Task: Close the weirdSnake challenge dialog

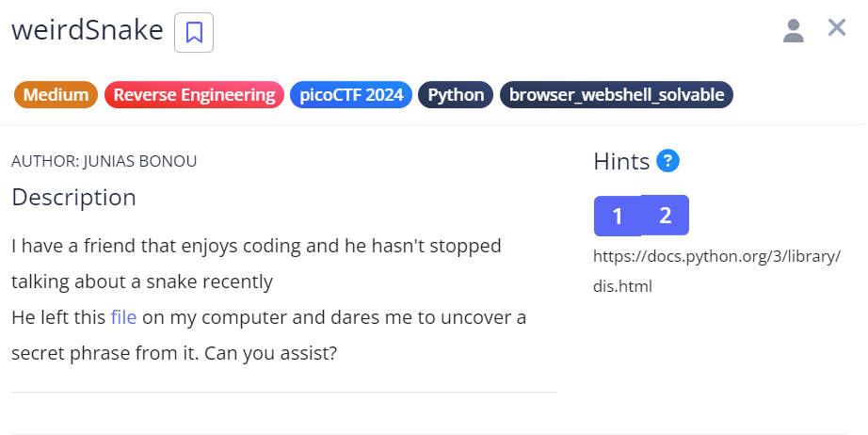Action: pyautogui.click(x=837, y=28)
